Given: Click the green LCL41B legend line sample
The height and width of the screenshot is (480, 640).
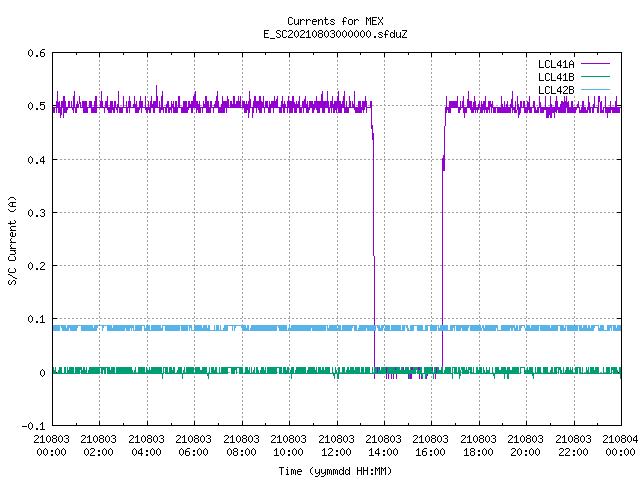Looking at the screenshot, I should pyautogui.click(x=595, y=76).
